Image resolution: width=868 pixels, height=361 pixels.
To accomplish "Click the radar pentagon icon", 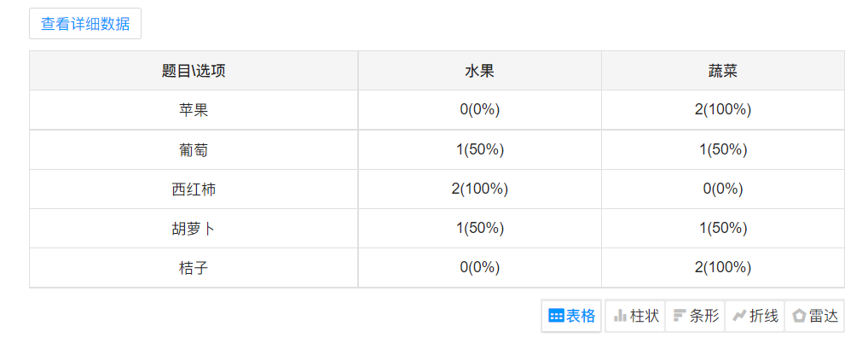I will pyautogui.click(x=799, y=316).
